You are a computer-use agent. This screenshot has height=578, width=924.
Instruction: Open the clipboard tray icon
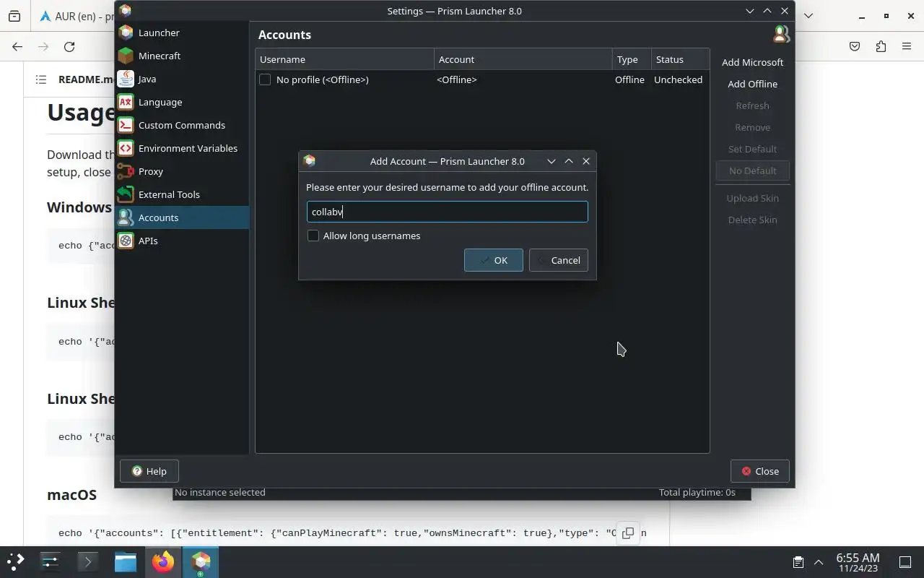coord(798,562)
